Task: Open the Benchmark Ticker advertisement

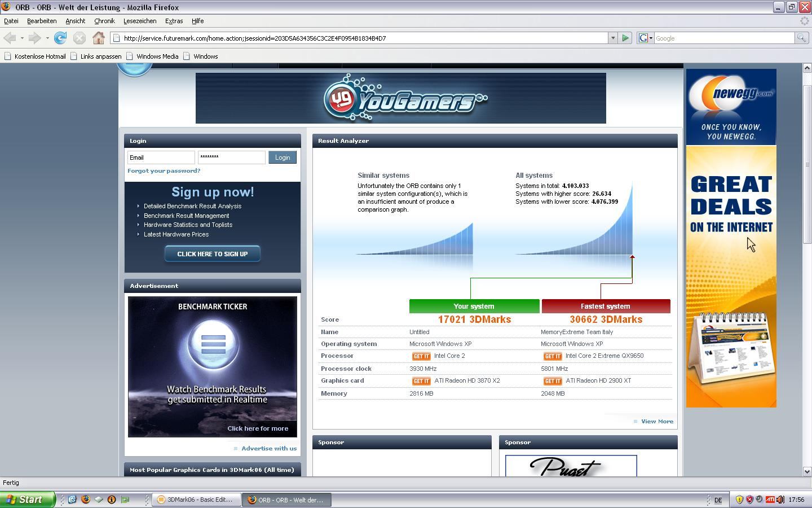Action: [213, 367]
